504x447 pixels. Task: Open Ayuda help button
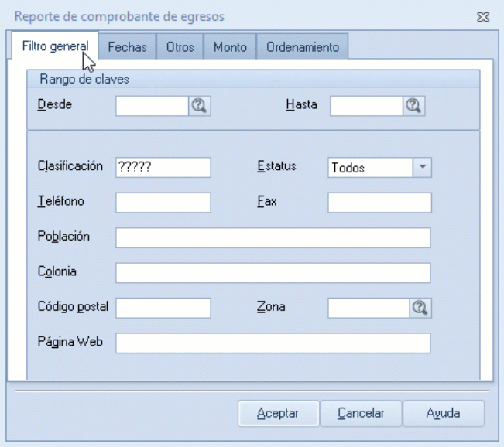tap(443, 413)
